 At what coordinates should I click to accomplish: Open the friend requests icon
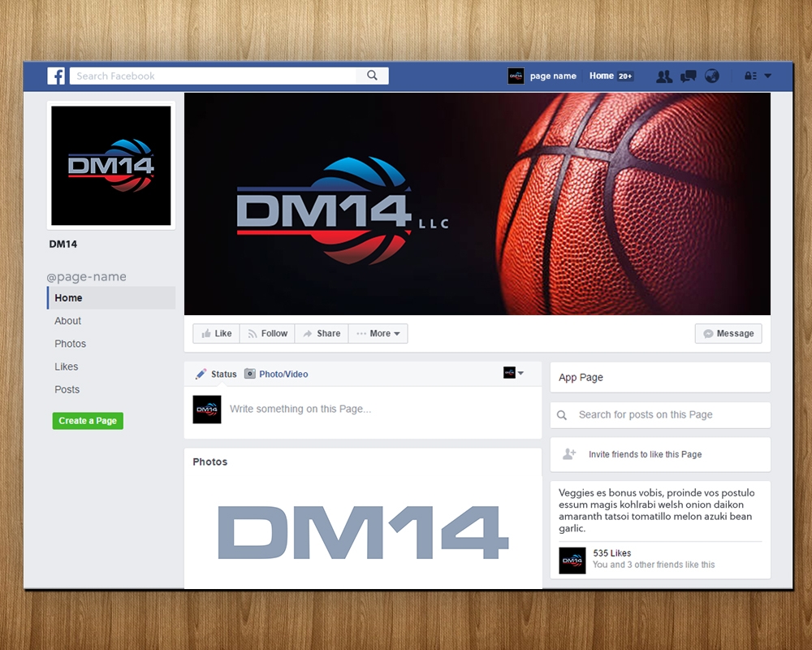(x=664, y=76)
